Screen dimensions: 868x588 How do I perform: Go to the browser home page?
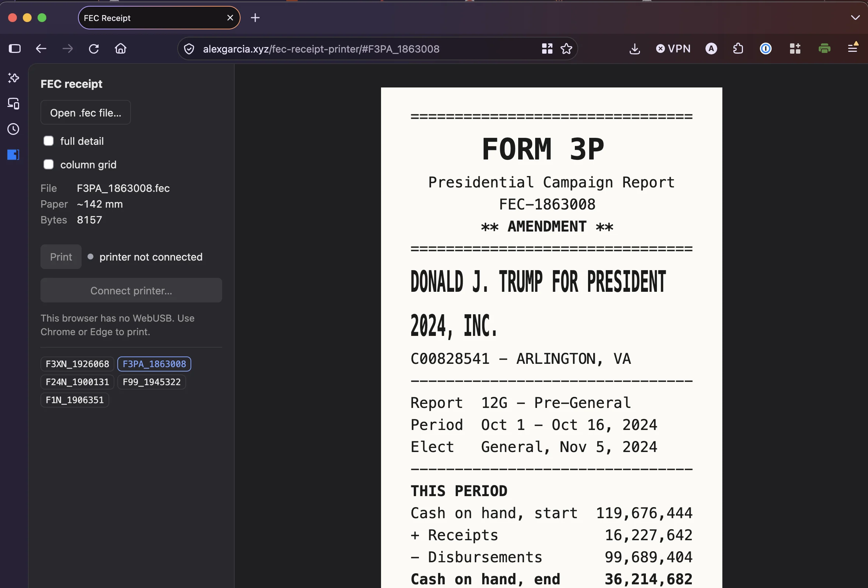pyautogui.click(x=120, y=49)
